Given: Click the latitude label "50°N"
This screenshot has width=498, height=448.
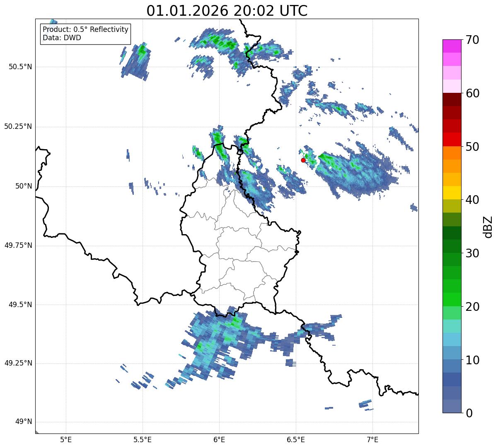Looking at the screenshot, I should (24, 186).
